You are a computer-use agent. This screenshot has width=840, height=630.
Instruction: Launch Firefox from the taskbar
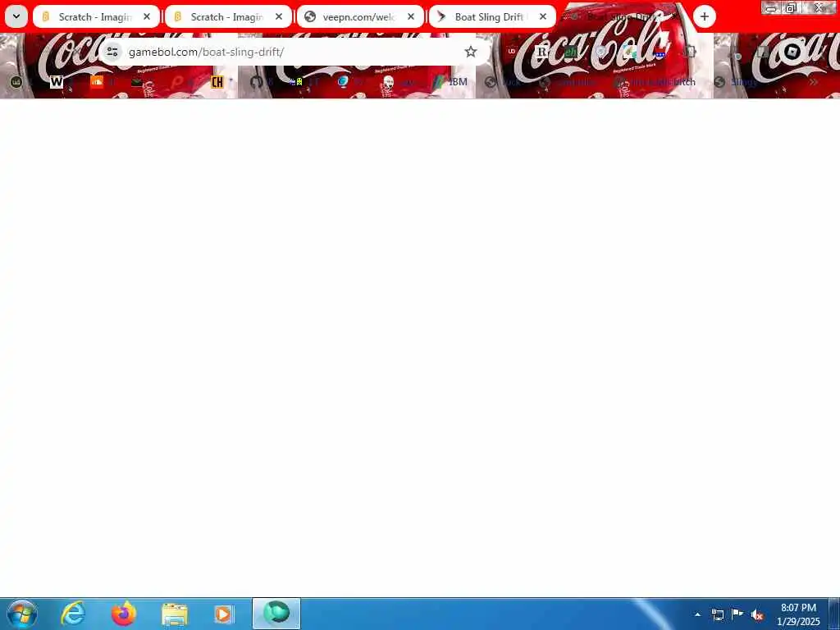[x=123, y=614]
